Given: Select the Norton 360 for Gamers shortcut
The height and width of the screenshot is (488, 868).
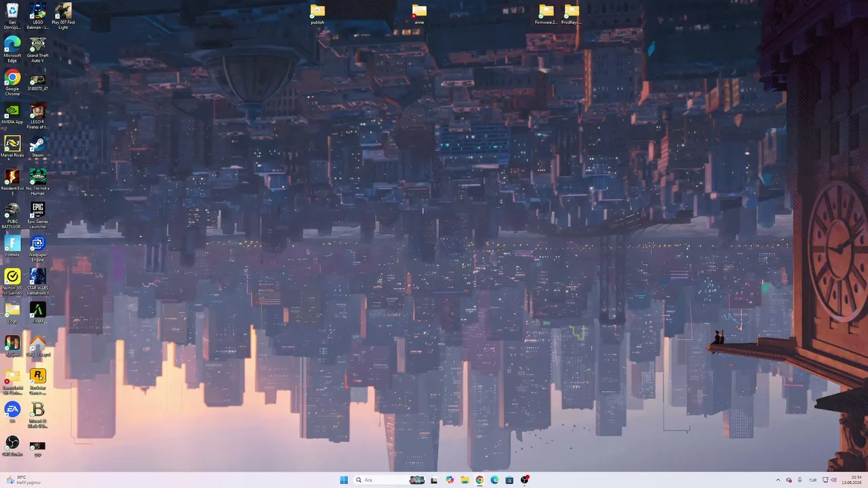Looking at the screenshot, I should [12, 281].
